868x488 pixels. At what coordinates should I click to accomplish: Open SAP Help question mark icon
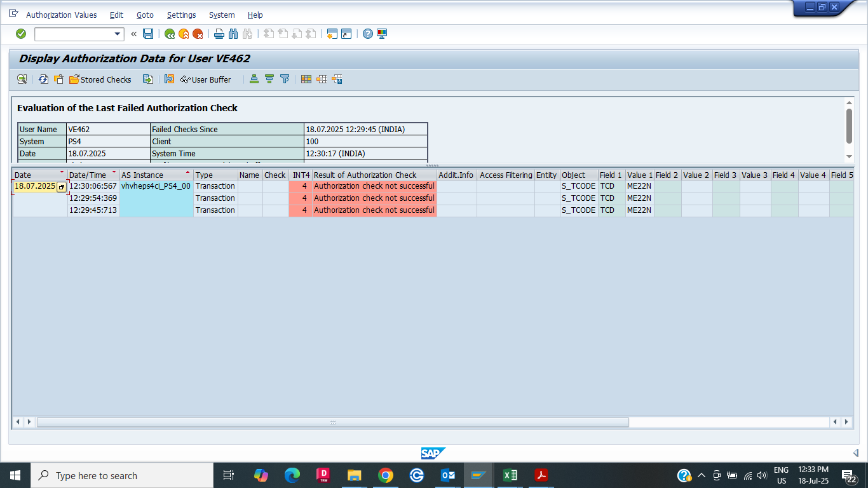(368, 34)
